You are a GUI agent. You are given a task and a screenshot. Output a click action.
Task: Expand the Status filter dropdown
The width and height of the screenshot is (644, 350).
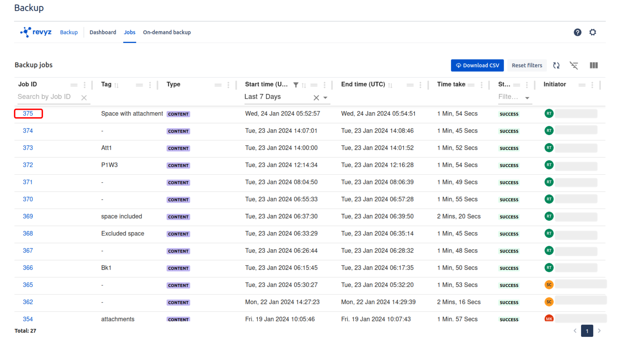527,98
